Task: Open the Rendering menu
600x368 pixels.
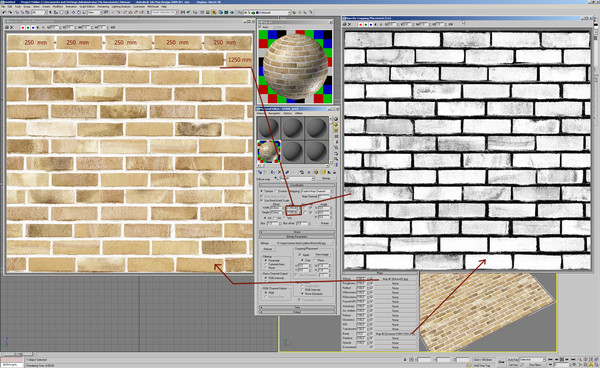Action: pos(103,7)
